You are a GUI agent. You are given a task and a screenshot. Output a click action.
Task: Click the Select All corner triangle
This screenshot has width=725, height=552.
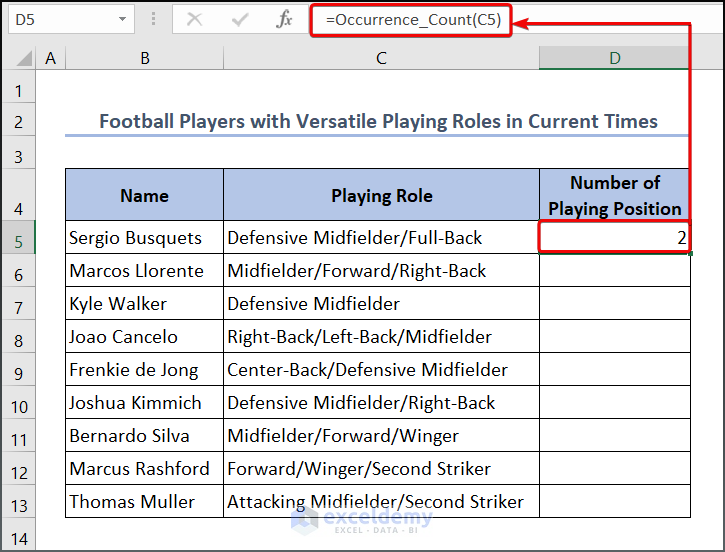[19, 59]
